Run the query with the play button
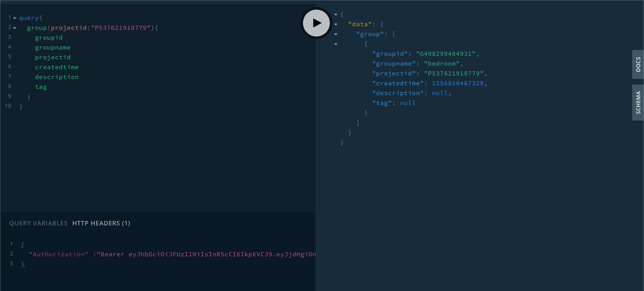 tap(316, 23)
